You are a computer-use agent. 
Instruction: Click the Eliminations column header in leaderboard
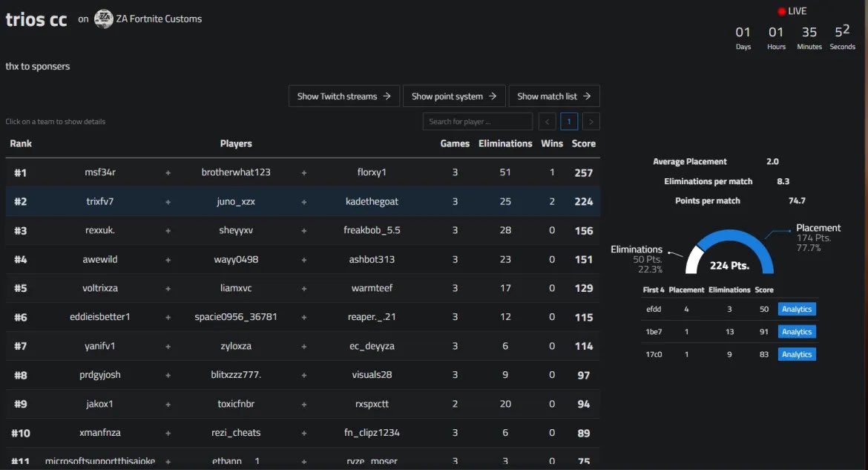tap(505, 143)
